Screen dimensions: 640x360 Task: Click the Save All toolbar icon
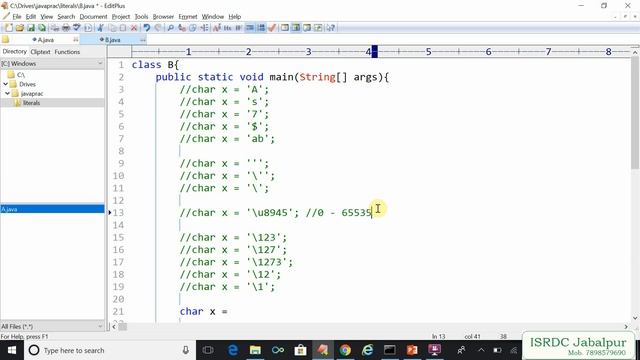(x=42, y=28)
